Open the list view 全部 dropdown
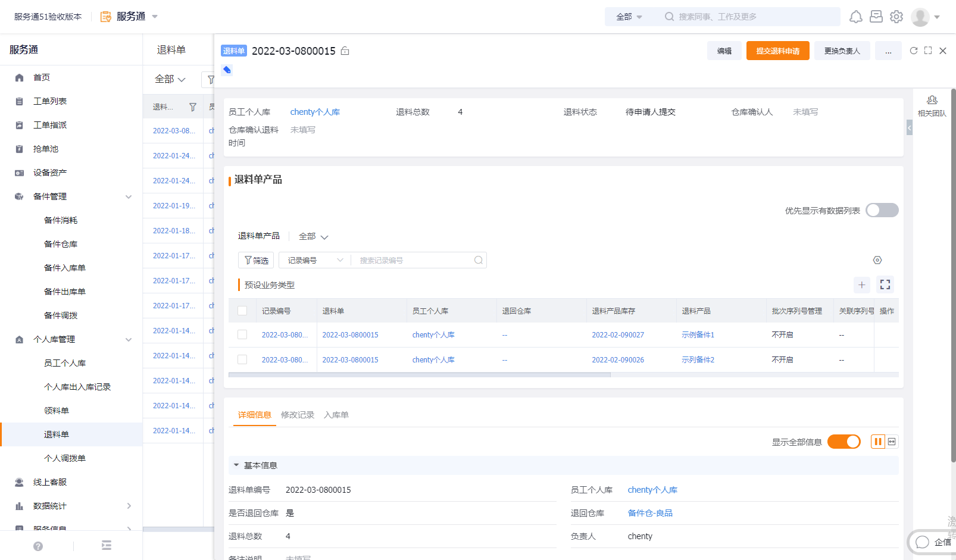 [170, 79]
